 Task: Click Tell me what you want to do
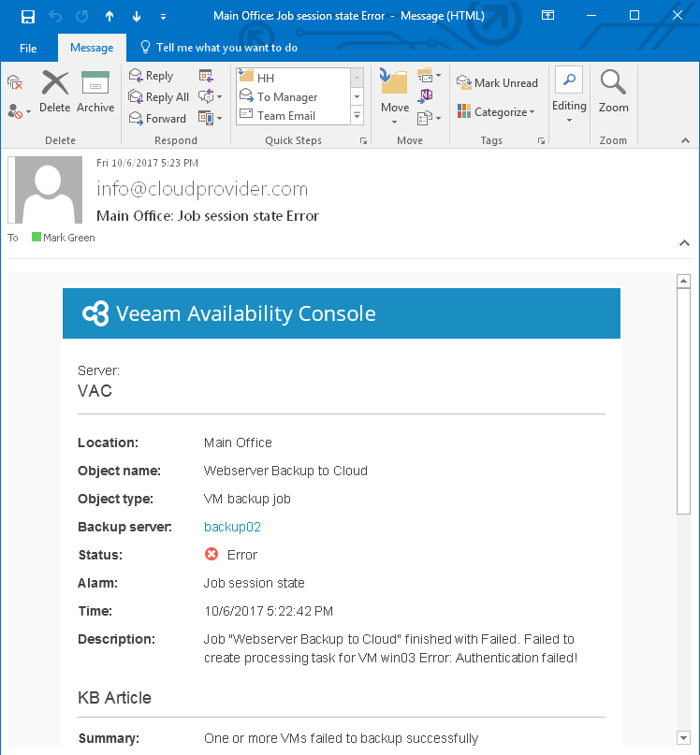point(219,47)
